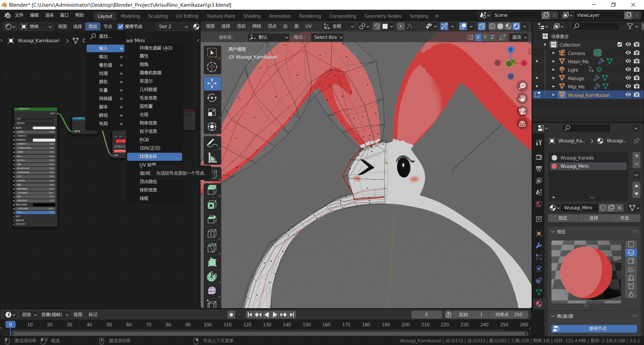Open the Material properties tab
Viewport: 644px width, 345px height.
click(x=539, y=304)
